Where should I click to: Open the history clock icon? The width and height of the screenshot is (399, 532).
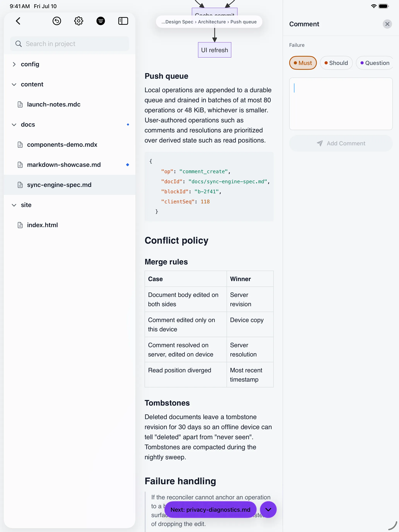tap(57, 21)
